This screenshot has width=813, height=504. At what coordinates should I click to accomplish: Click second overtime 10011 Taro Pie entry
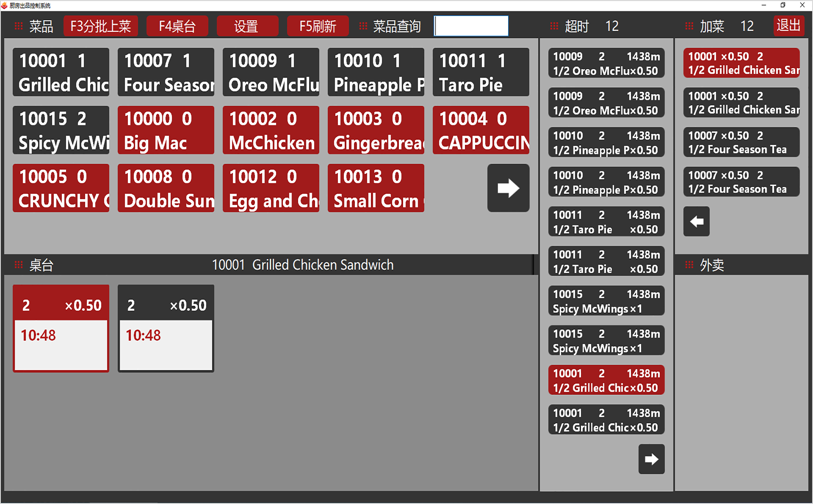click(x=606, y=261)
